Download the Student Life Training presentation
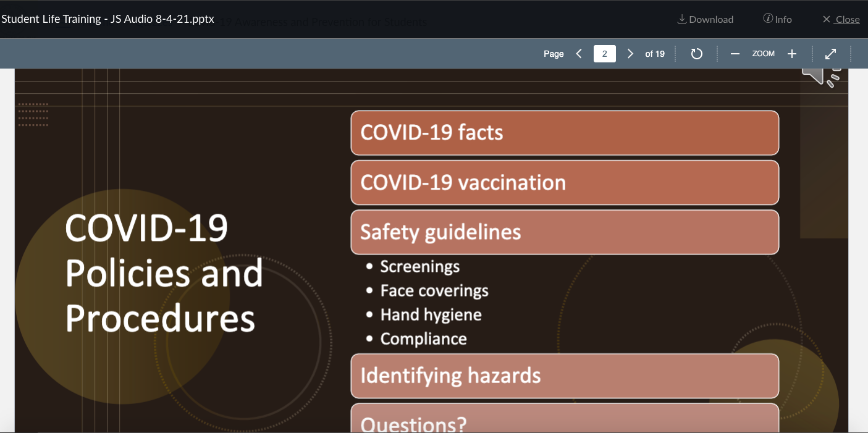This screenshot has width=868, height=433. coord(705,19)
